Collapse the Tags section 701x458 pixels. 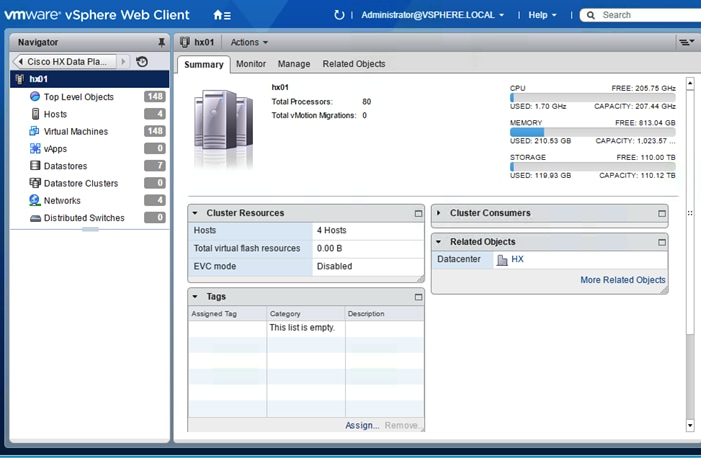(x=195, y=297)
